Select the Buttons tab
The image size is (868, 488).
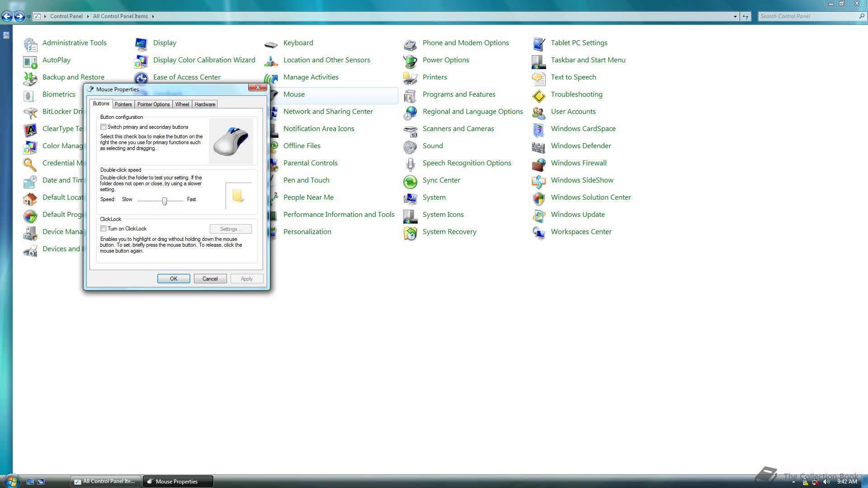point(101,103)
